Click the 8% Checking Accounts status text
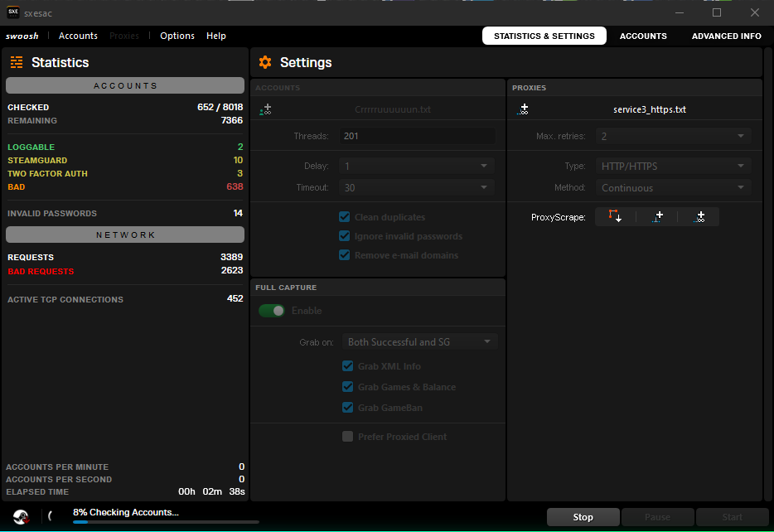 click(x=126, y=512)
